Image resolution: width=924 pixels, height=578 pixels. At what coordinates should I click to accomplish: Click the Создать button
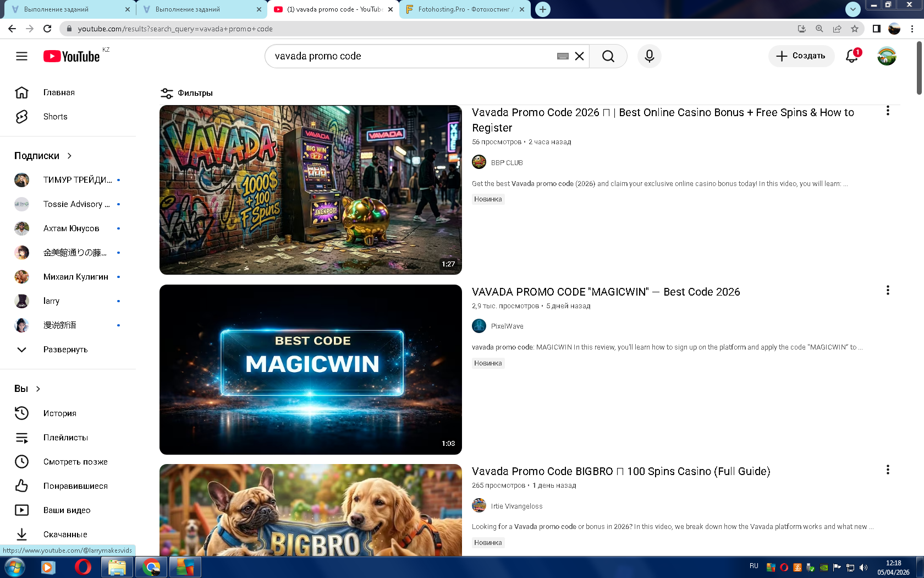pos(801,56)
